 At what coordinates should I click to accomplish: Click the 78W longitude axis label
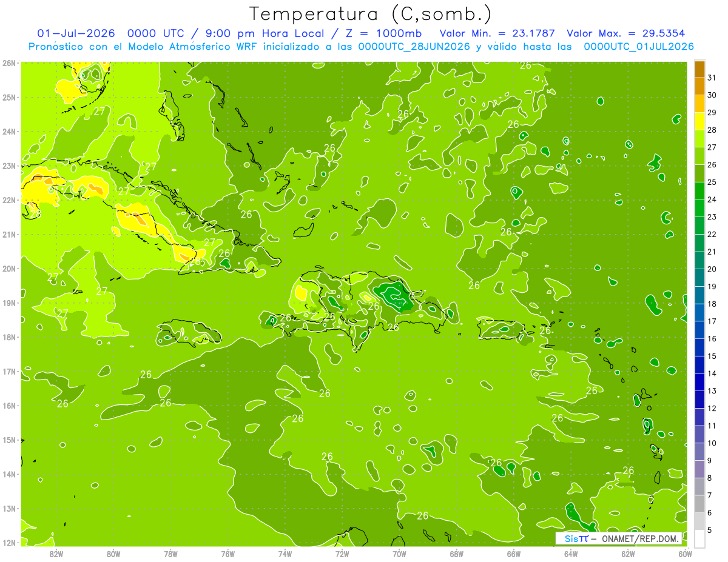click(171, 554)
